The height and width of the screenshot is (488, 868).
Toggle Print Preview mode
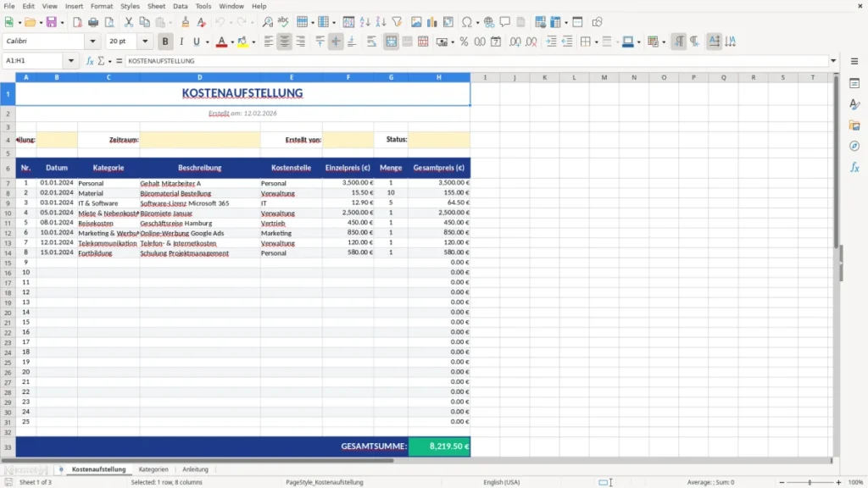pos(109,22)
